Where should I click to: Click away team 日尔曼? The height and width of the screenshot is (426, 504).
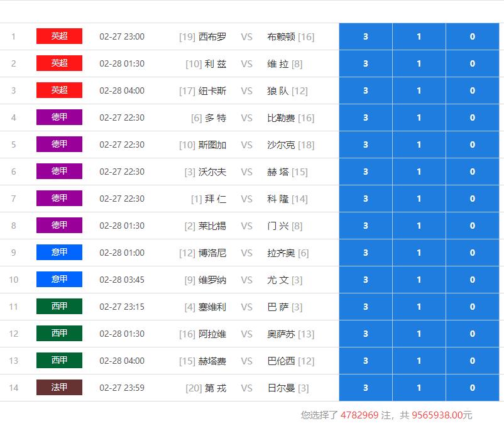pos(281,388)
